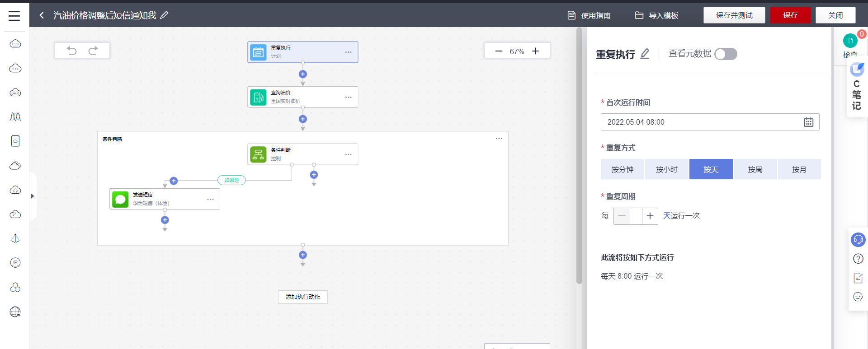
Task: Open options menu of 查询油价 node
Action: 349,97
